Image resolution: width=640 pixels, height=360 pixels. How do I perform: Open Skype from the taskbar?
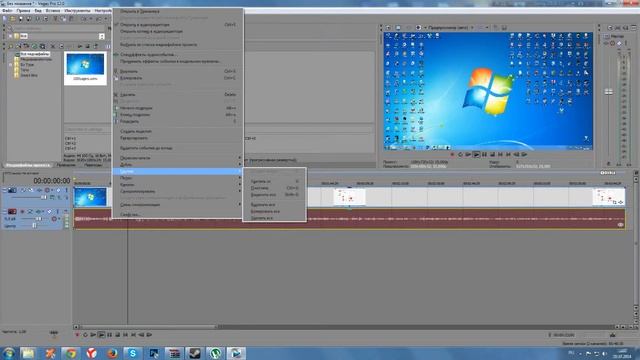click(x=133, y=353)
